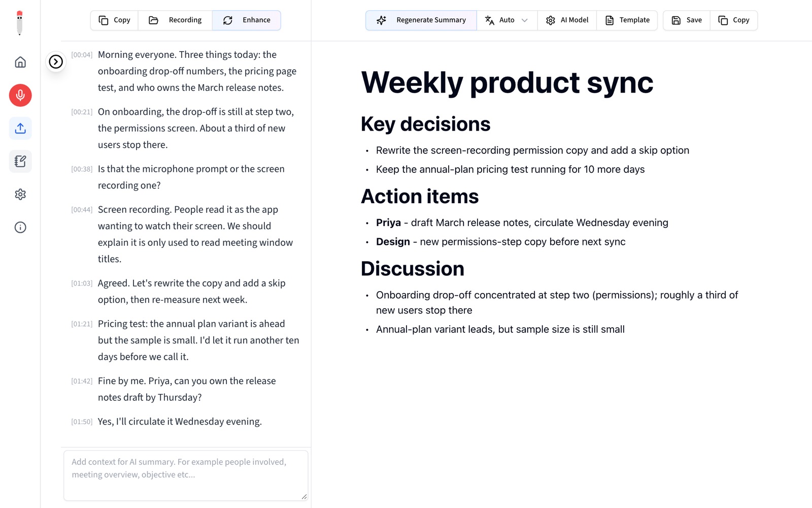Viewport: 812px width, 508px height.
Task: Click the 'Action items' heading
Action: tap(420, 197)
